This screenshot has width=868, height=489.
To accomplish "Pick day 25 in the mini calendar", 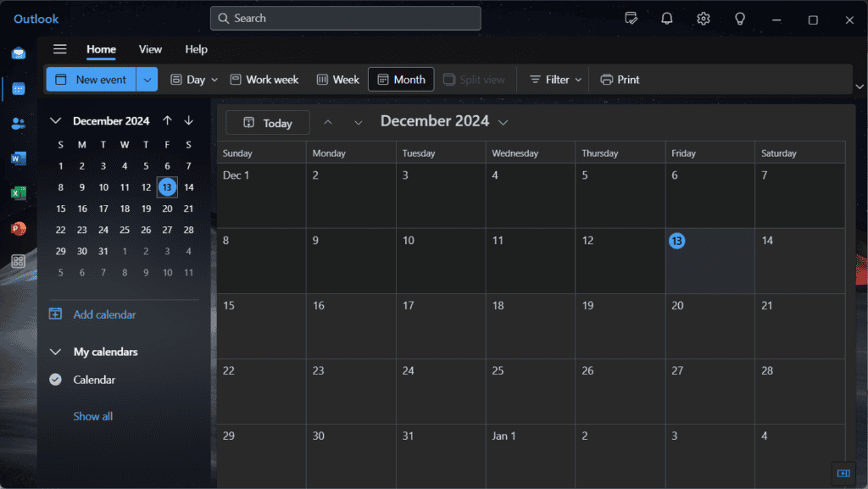I will (125, 230).
